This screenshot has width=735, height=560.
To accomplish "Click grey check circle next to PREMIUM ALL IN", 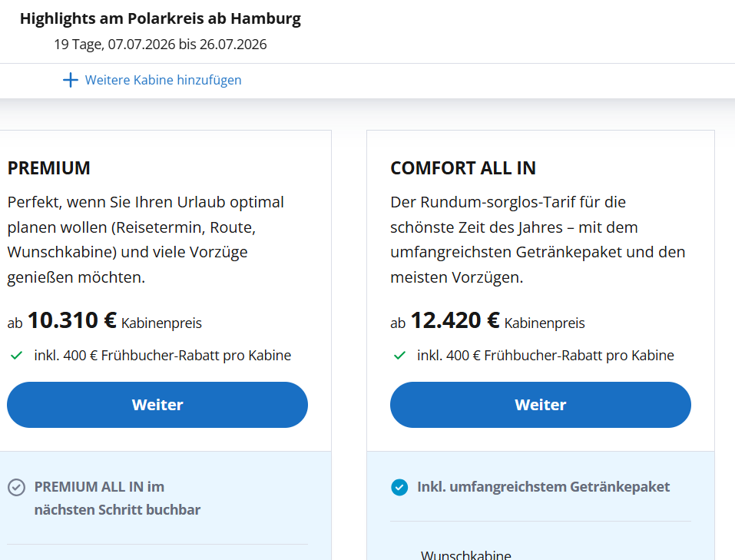I will [x=16, y=487].
